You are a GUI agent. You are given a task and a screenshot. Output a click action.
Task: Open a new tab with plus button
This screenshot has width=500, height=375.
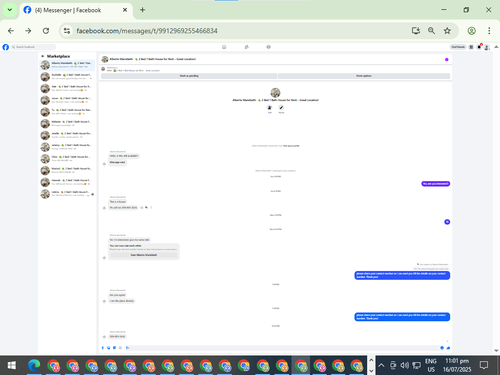pyautogui.click(x=142, y=10)
